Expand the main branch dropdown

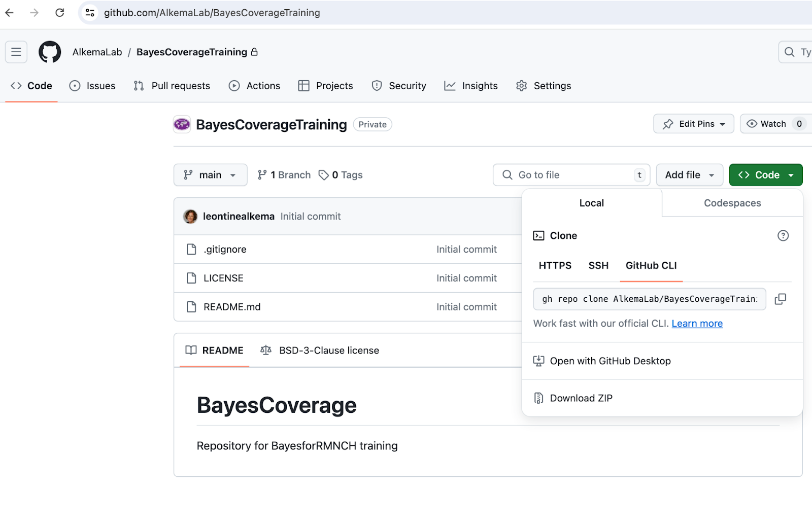(210, 175)
